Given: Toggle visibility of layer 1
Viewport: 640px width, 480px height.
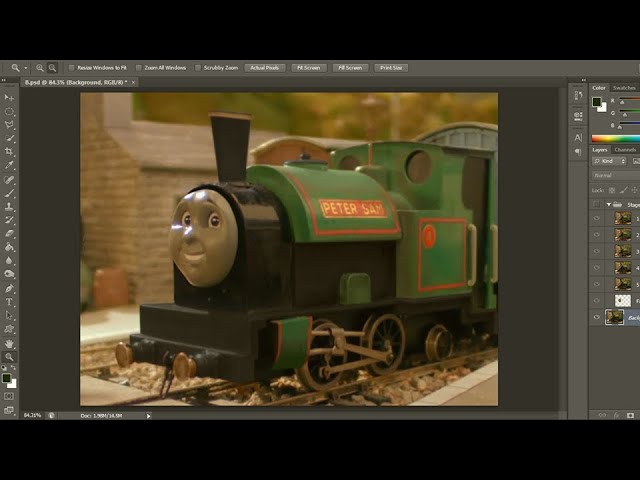Looking at the screenshot, I should [596, 218].
